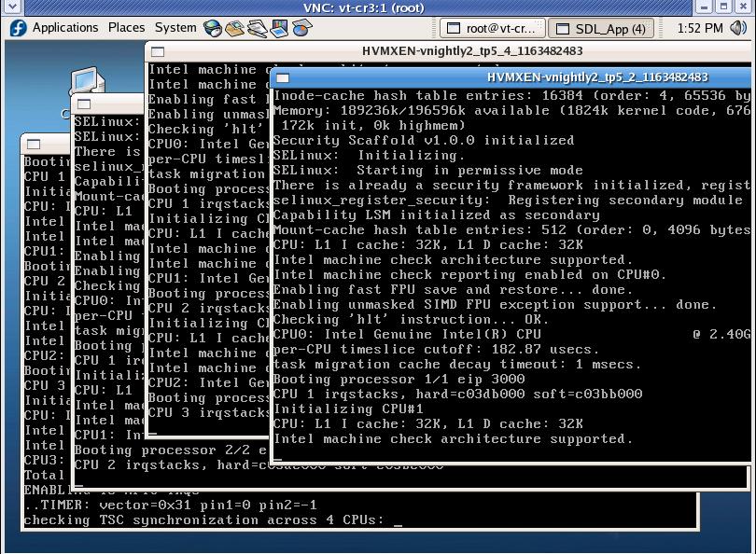This screenshot has width=756, height=554.
Task: Click the volume speaker icon in panel
Action: pyautogui.click(x=737, y=29)
